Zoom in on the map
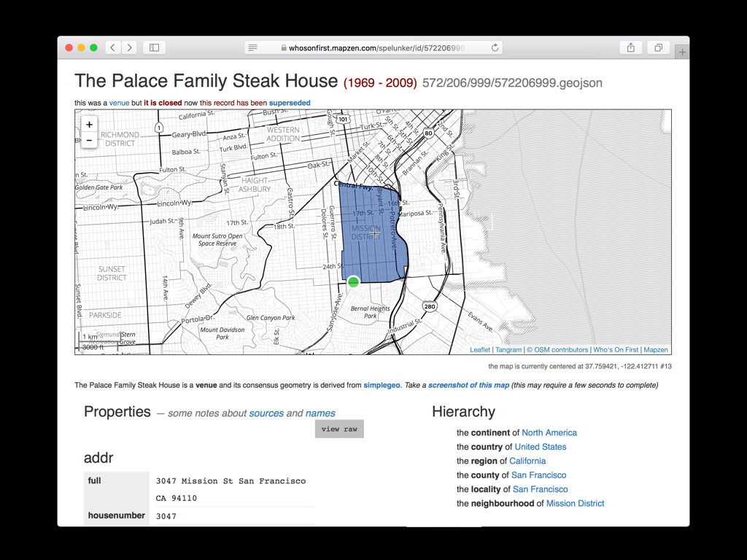This screenshot has height=560, width=747. coord(89,125)
